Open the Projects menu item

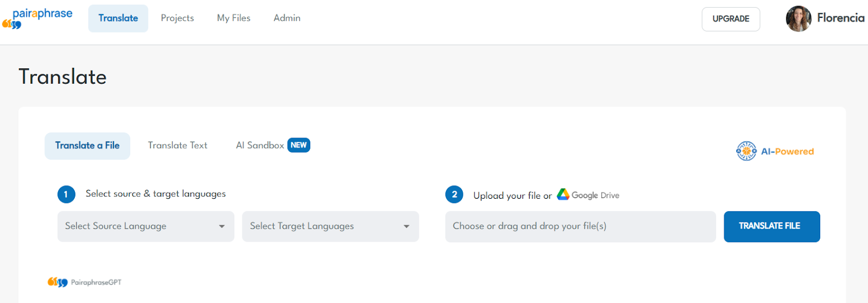pyautogui.click(x=177, y=18)
